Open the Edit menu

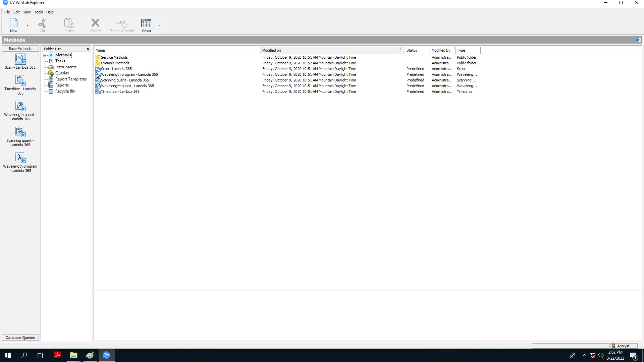click(x=16, y=12)
